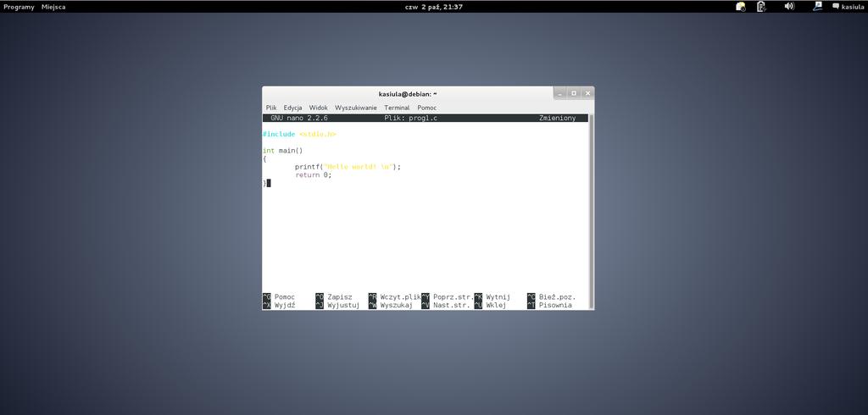The image size is (868, 415).
Task: Click the 'Plik: prog1.c' file name text
Action: [411, 118]
